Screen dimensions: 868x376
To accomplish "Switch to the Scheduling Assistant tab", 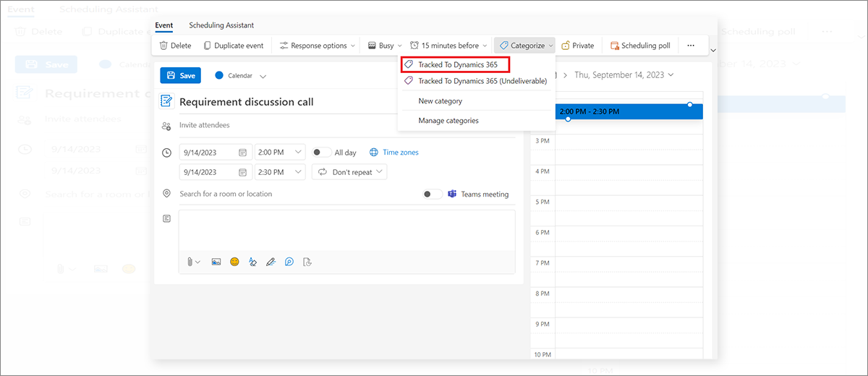I will pyautogui.click(x=221, y=25).
